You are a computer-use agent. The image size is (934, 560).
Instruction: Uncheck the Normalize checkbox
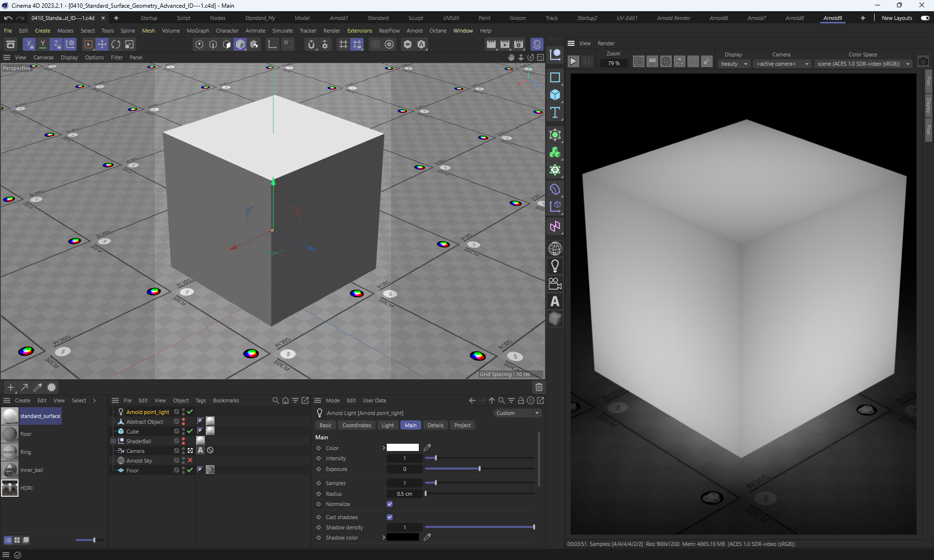(390, 504)
